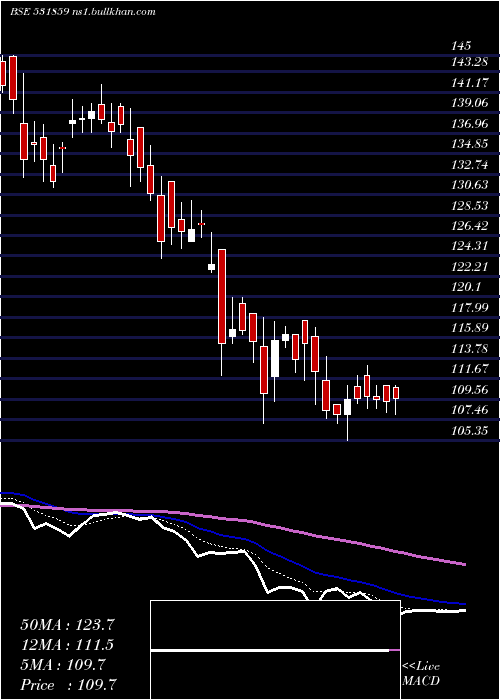Click the 145 price axis label

coord(461,46)
